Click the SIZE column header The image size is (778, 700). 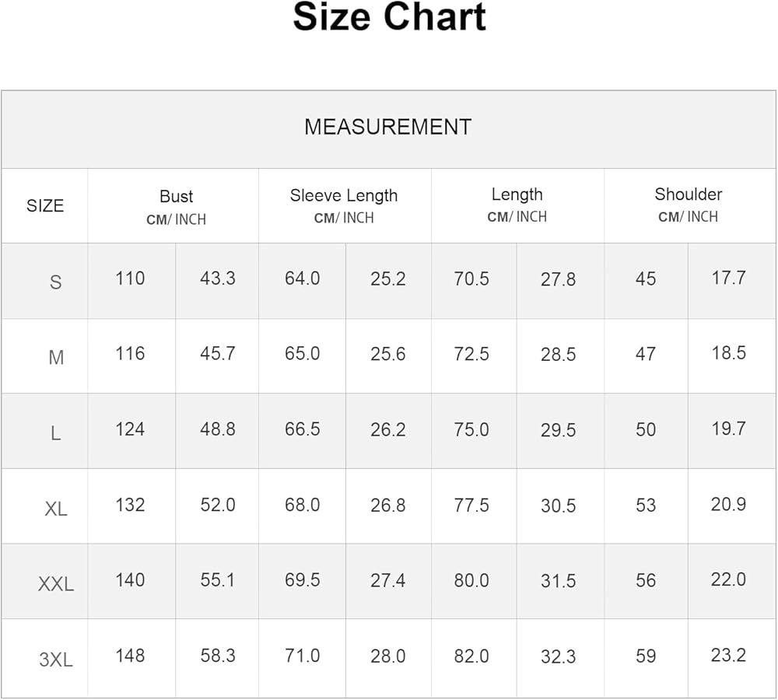pos(45,206)
